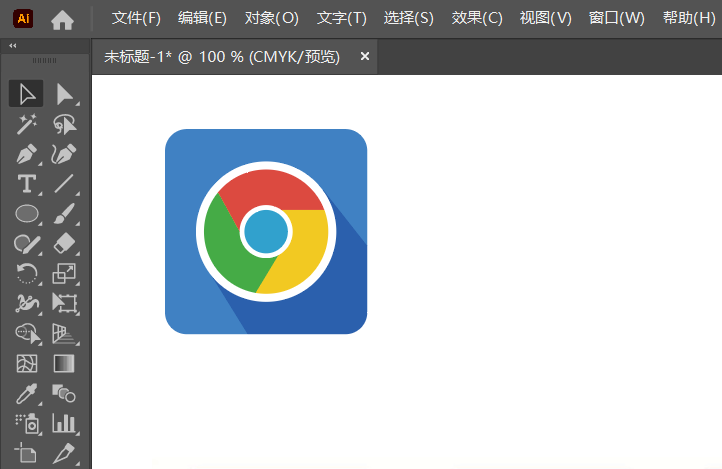Select the Mesh tool
The width and height of the screenshot is (722, 469).
[26, 364]
